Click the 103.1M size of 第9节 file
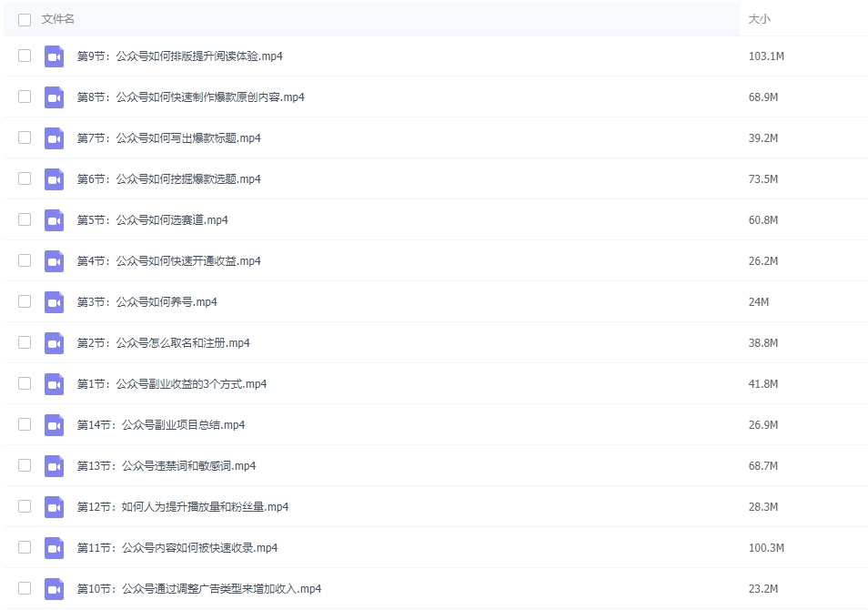This screenshot has width=868, height=610. pos(766,56)
